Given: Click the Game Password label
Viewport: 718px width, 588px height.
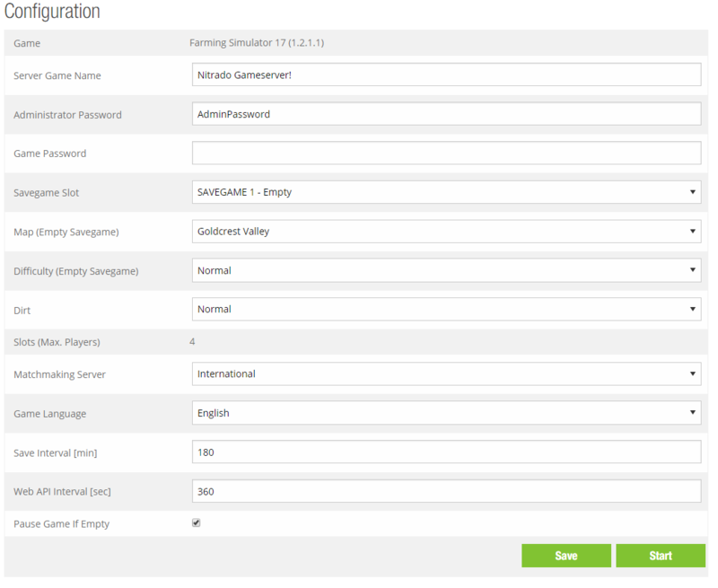Looking at the screenshot, I should pyautogui.click(x=50, y=154).
